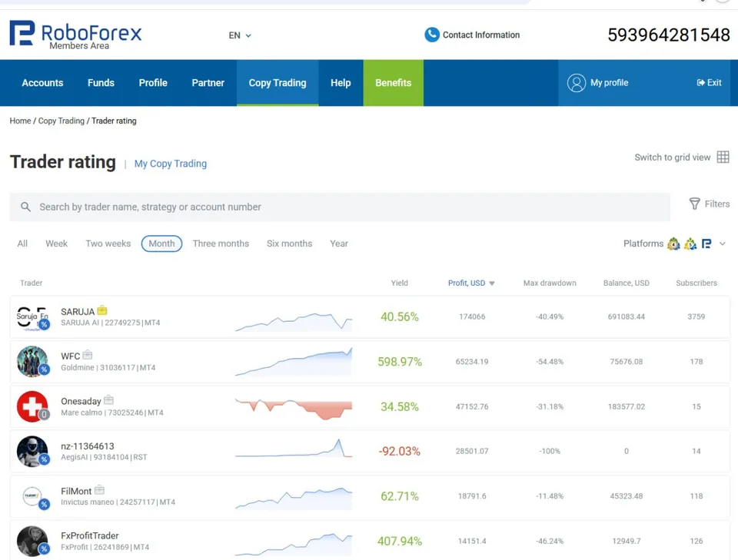The width and height of the screenshot is (738, 560).
Task: Click the briefcase icon next to WFC
Action: (x=88, y=355)
